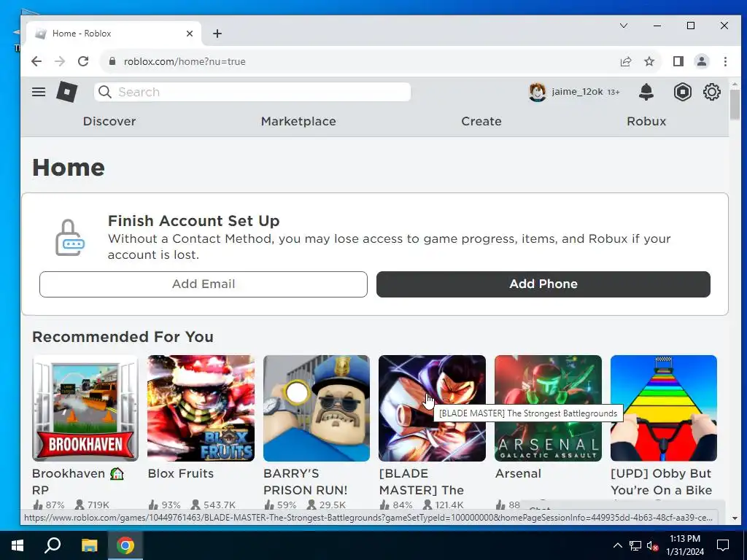Open the settings gear icon

(x=712, y=92)
